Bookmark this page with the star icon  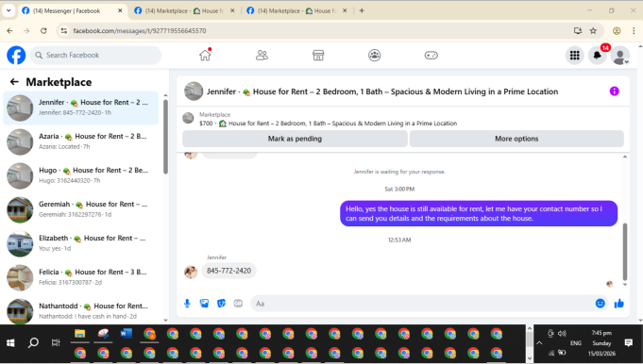point(593,31)
